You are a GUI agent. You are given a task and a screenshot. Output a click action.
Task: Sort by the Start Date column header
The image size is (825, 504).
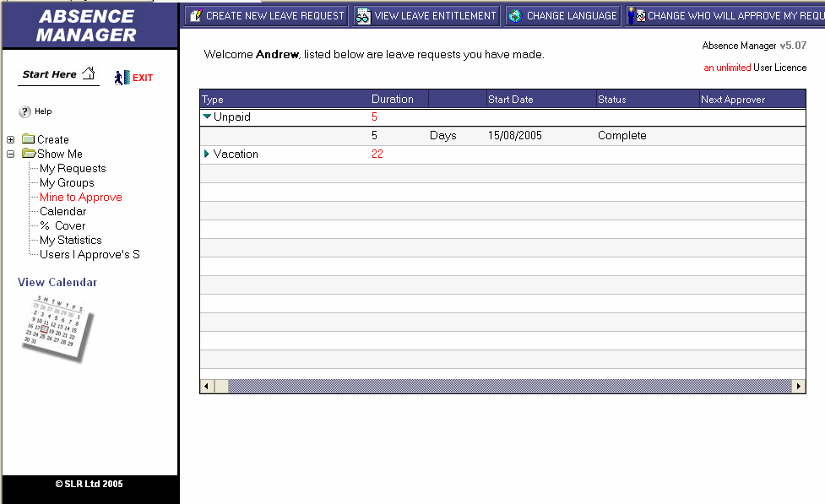click(510, 100)
